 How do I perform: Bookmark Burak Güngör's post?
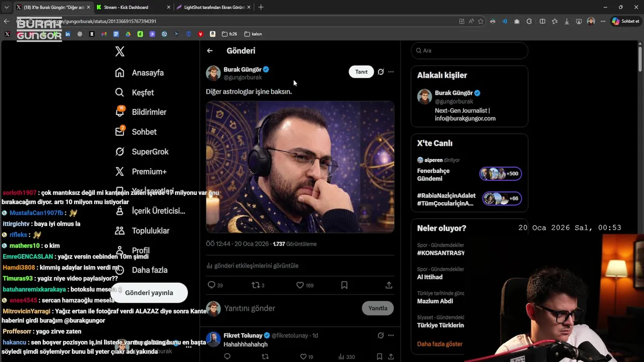pyautogui.click(x=344, y=285)
